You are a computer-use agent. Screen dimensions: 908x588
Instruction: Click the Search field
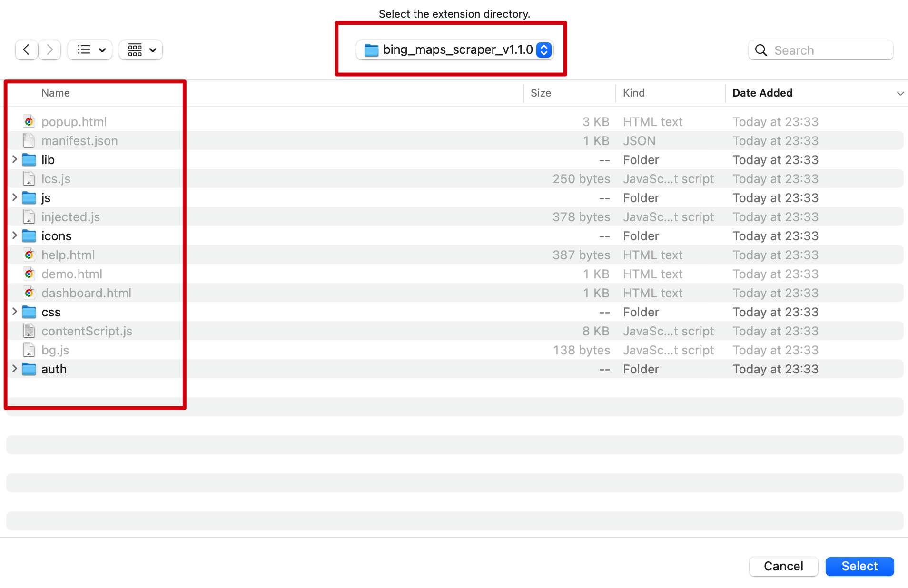click(x=821, y=50)
